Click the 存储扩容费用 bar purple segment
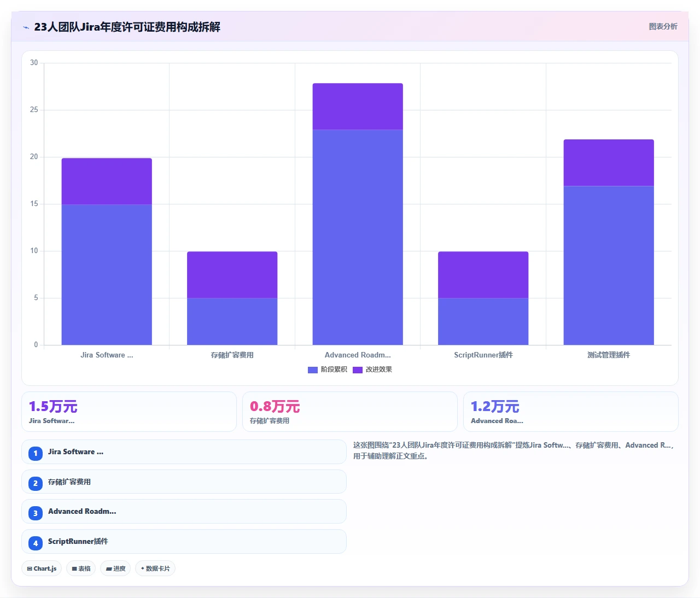 232,275
